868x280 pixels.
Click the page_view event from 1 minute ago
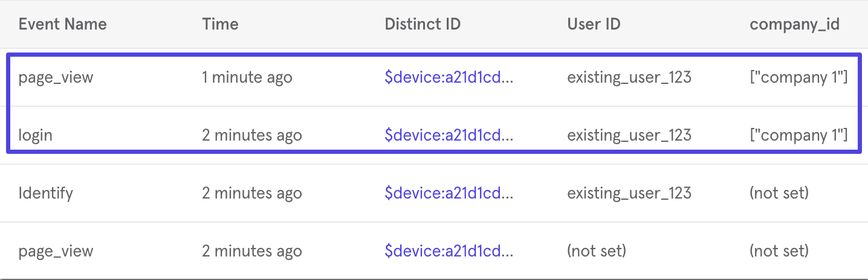pos(56,77)
